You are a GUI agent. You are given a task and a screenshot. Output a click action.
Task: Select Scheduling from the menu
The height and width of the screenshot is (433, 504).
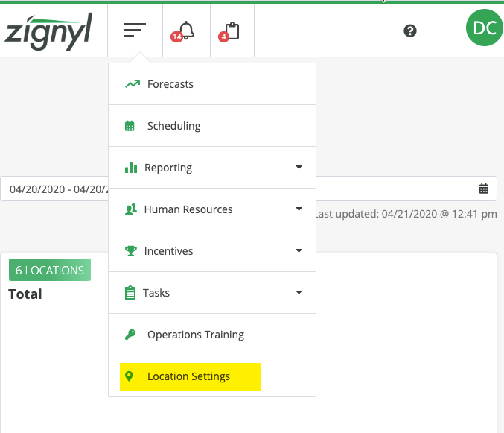point(174,126)
